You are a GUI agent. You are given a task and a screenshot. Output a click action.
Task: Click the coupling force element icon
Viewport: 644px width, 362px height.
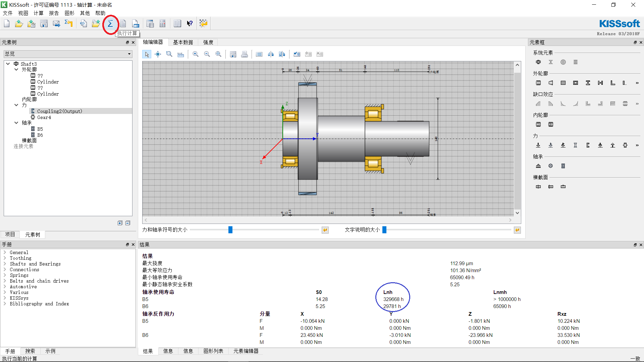[588, 145]
